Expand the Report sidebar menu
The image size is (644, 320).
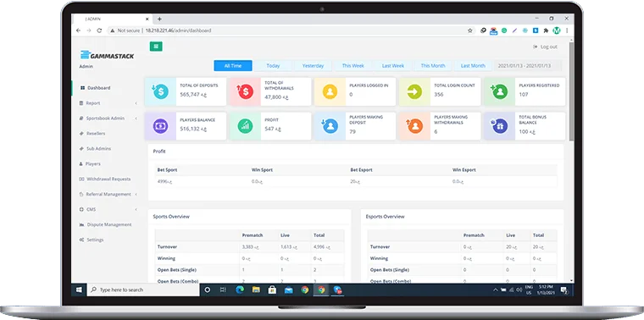[x=108, y=103]
